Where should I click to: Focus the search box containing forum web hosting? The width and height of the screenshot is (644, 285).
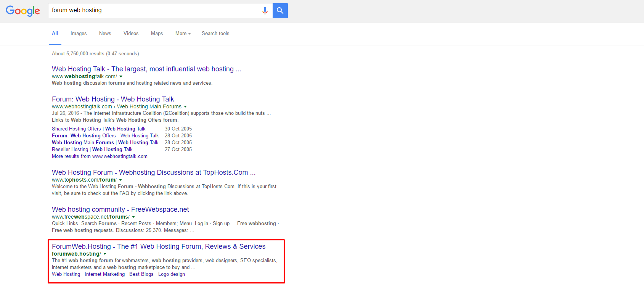tap(154, 11)
